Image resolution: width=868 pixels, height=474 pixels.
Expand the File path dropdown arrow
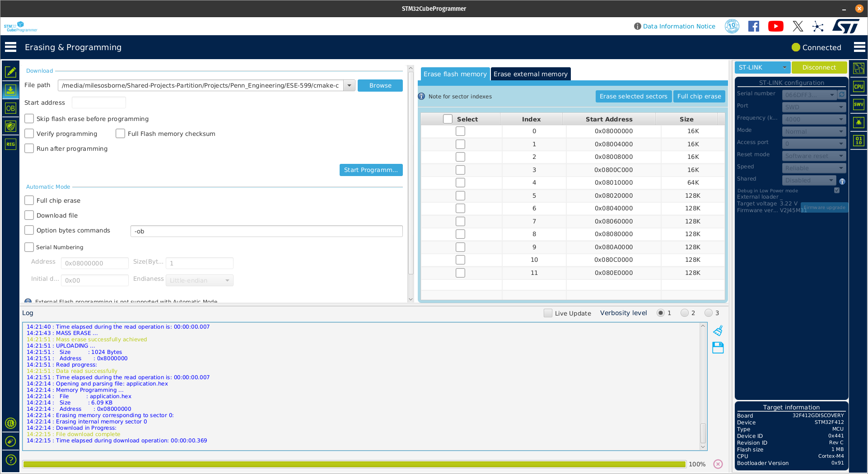coord(349,85)
